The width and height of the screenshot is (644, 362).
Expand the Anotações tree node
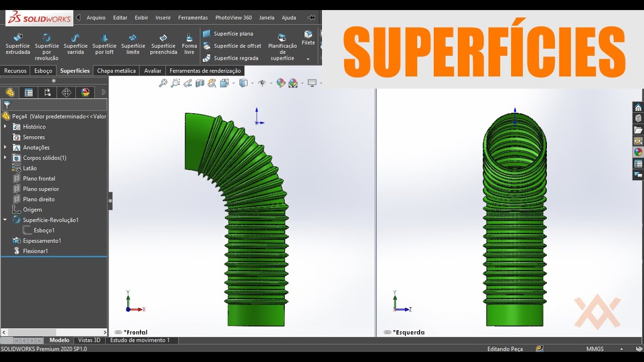pyautogui.click(x=6, y=147)
